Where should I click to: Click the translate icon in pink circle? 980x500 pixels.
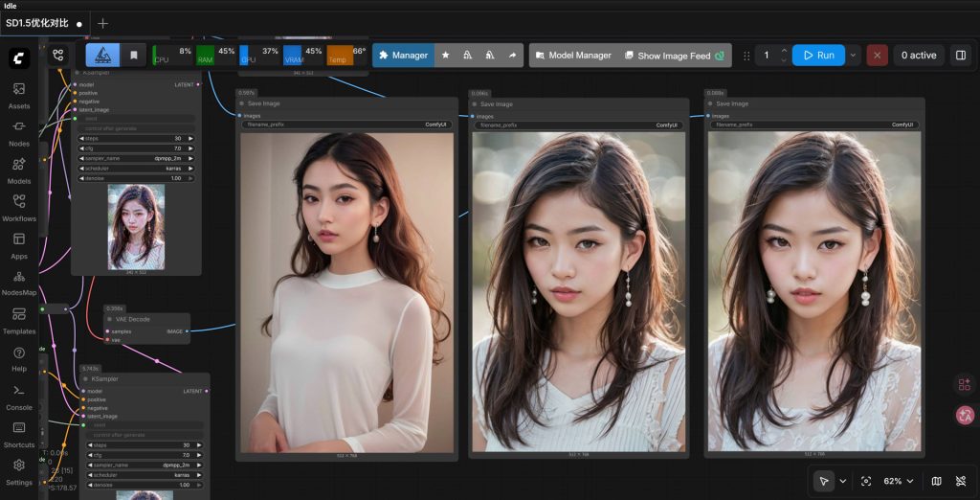(964, 415)
